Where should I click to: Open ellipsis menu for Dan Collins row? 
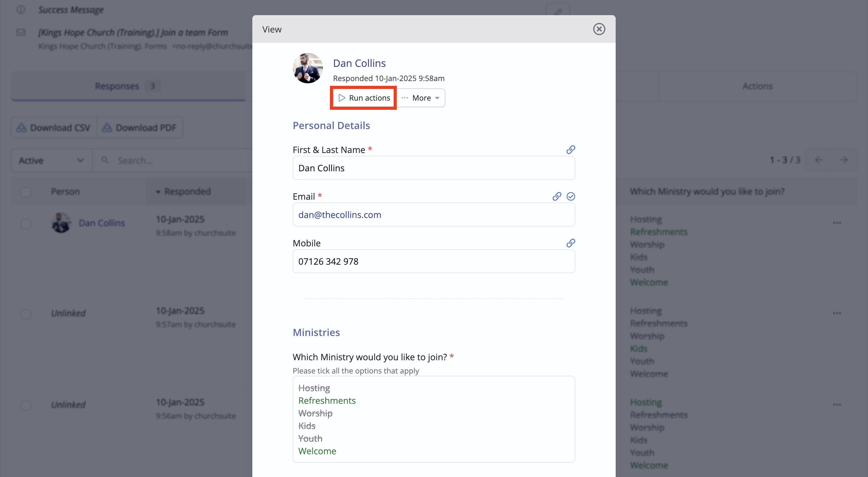837,223
